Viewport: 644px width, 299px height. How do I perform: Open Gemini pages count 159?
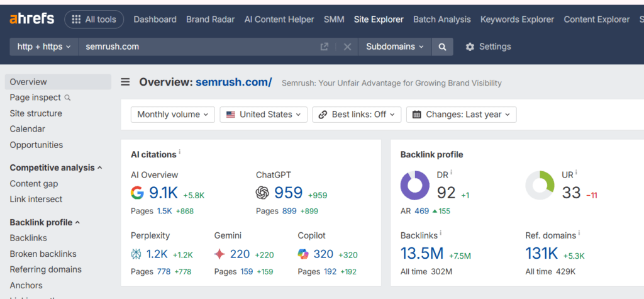pos(247,272)
